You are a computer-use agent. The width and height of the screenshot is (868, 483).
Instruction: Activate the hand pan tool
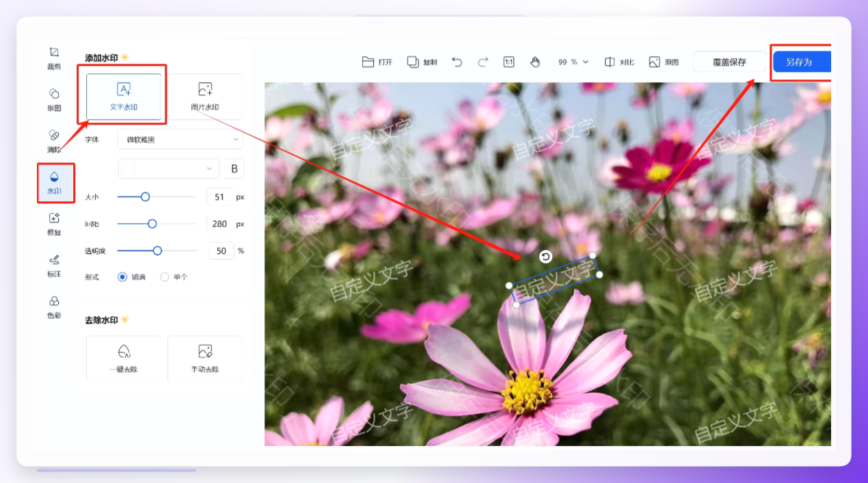[x=535, y=62]
